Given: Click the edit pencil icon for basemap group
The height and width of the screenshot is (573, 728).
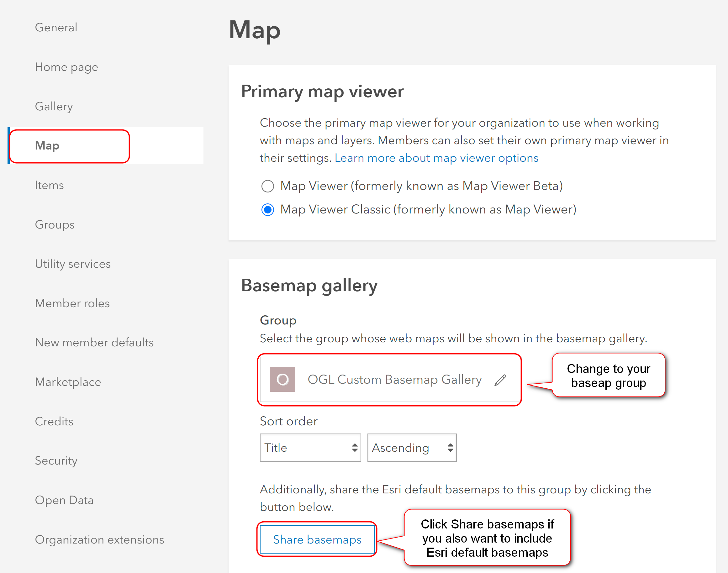Looking at the screenshot, I should click(500, 379).
